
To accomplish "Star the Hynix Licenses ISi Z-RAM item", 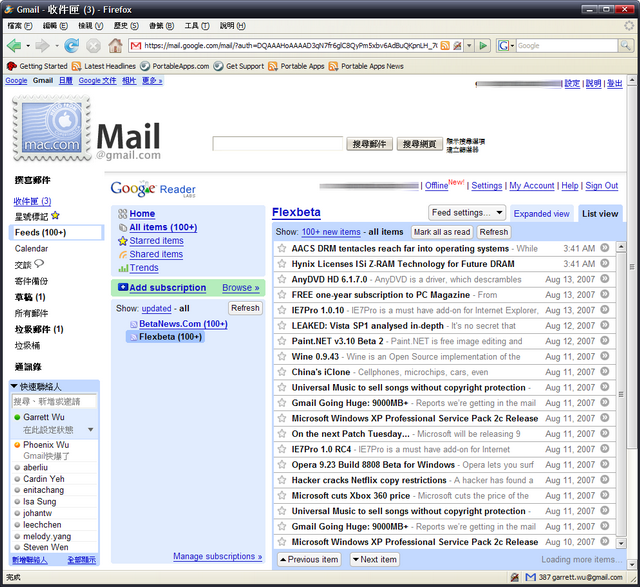I will coord(282,264).
